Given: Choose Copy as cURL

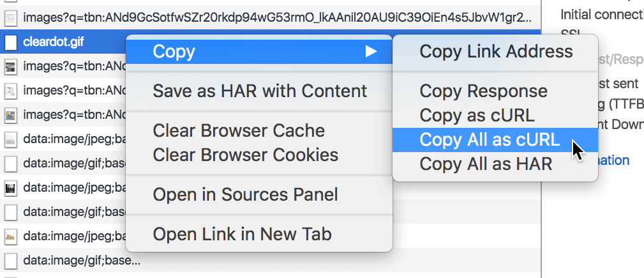Looking at the screenshot, I should (x=477, y=116).
